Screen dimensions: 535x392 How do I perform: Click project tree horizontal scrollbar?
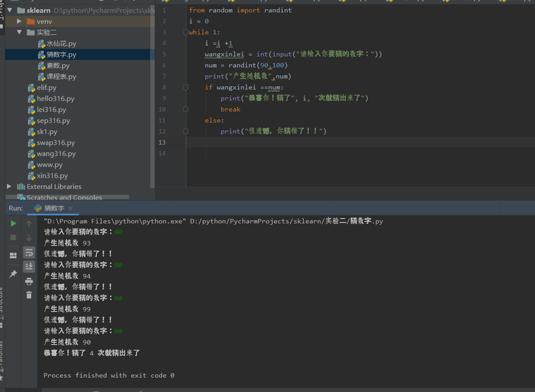click(x=67, y=197)
